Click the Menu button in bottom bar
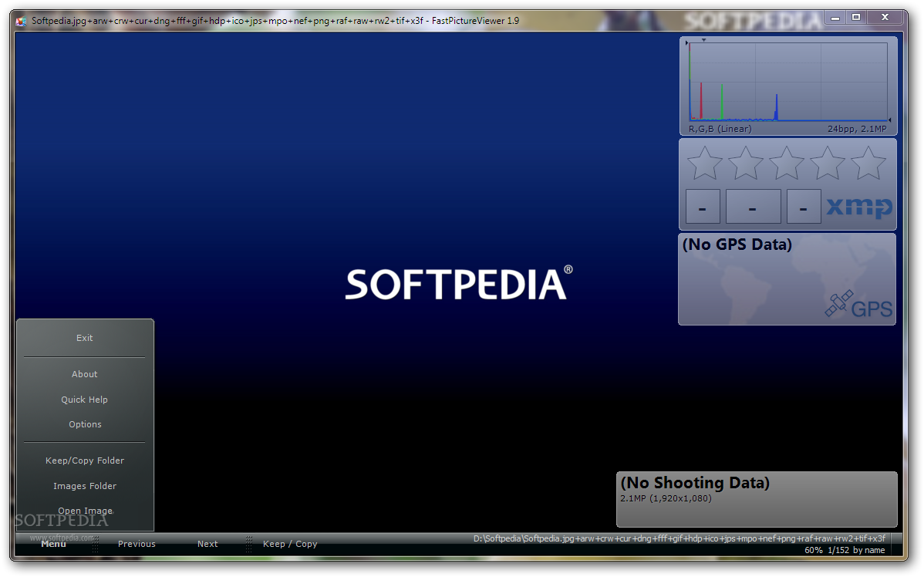The width and height of the screenshot is (924, 577). (54, 544)
